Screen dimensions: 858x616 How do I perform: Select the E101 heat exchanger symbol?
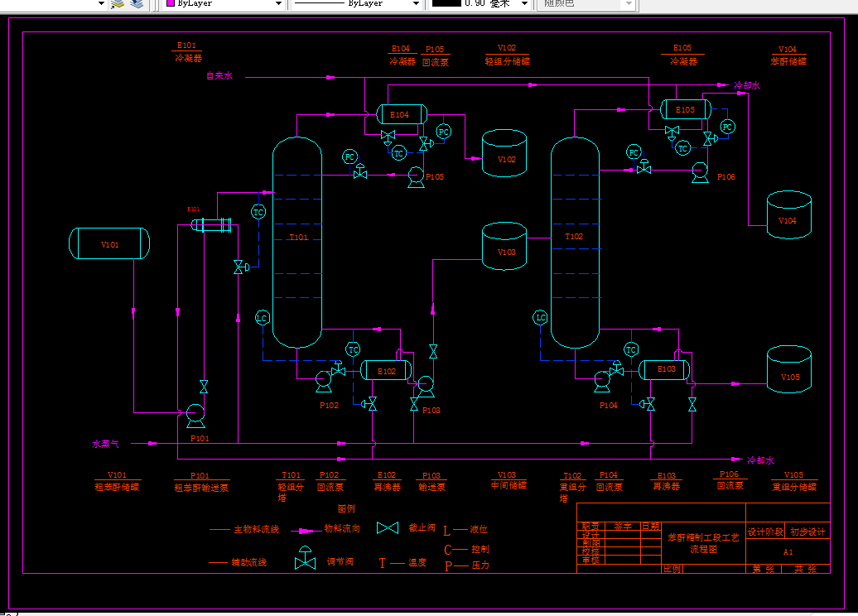point(211,225)
